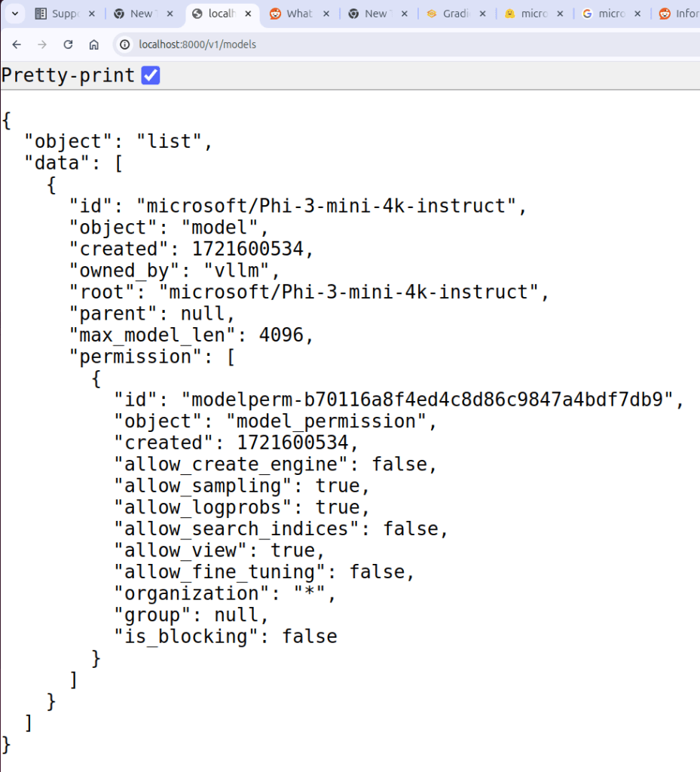Click the browser back arrow
This screenshot has width=700, height=772.
pyautogui.click(x=17, y=44)
